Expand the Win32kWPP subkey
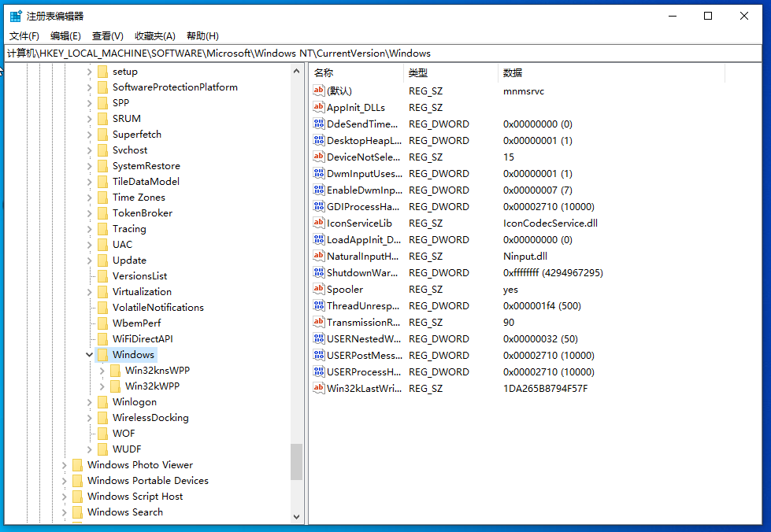 coord(102,386)
